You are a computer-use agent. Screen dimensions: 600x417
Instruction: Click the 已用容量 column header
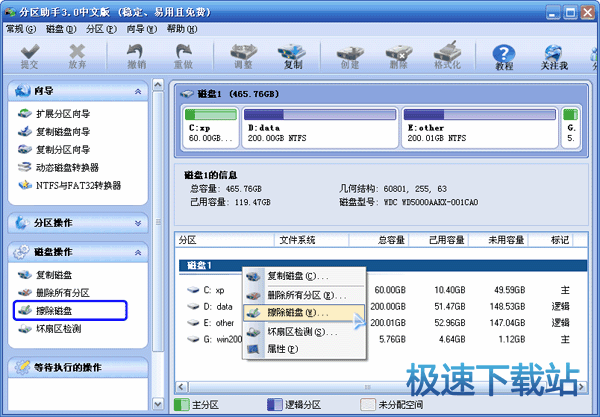(439, 240)
